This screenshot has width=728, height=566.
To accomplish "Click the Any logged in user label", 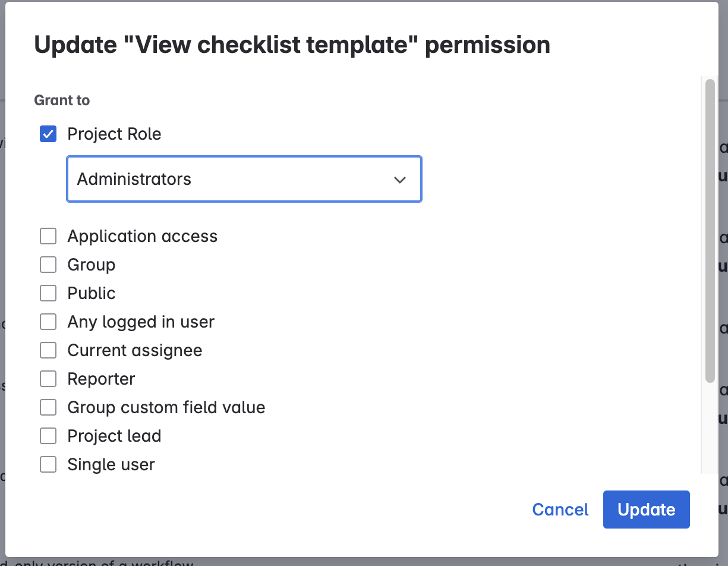I will click(x=141, y=322).
